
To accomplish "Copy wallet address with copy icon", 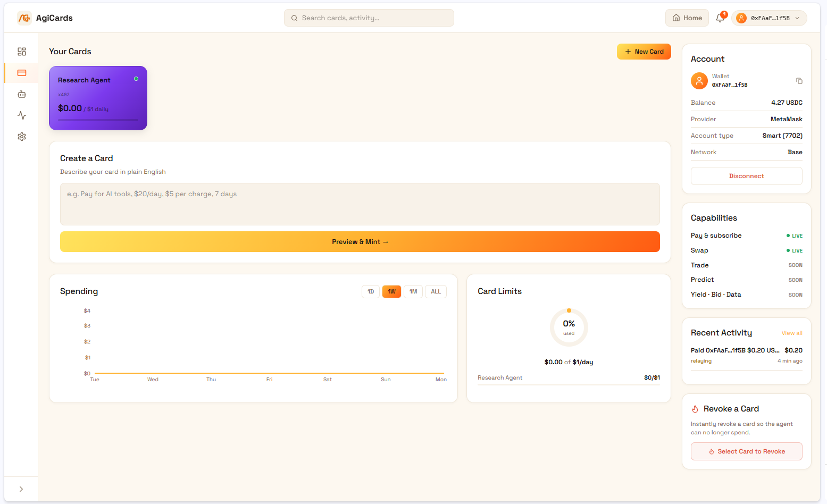I will [799, 81].
